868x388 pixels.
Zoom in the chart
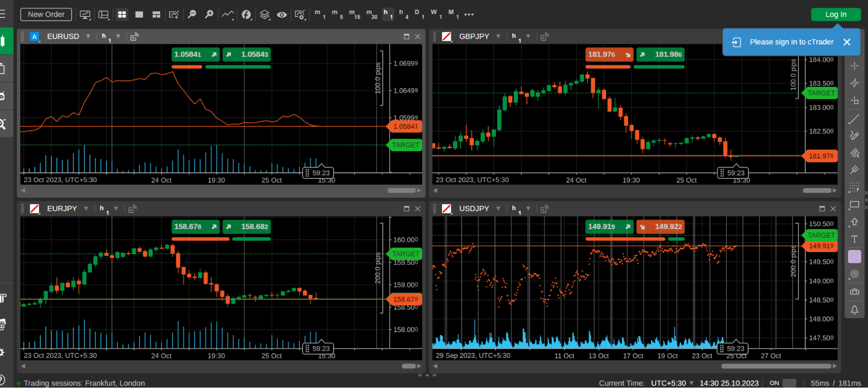(209, 15)
